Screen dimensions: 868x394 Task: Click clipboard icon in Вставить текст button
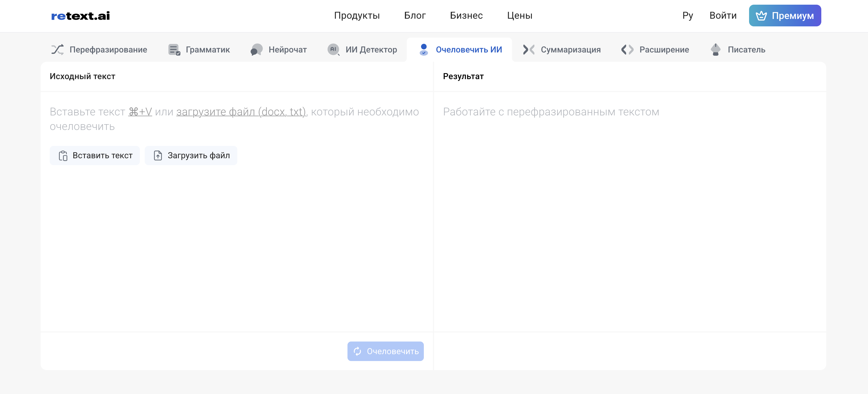63,156
